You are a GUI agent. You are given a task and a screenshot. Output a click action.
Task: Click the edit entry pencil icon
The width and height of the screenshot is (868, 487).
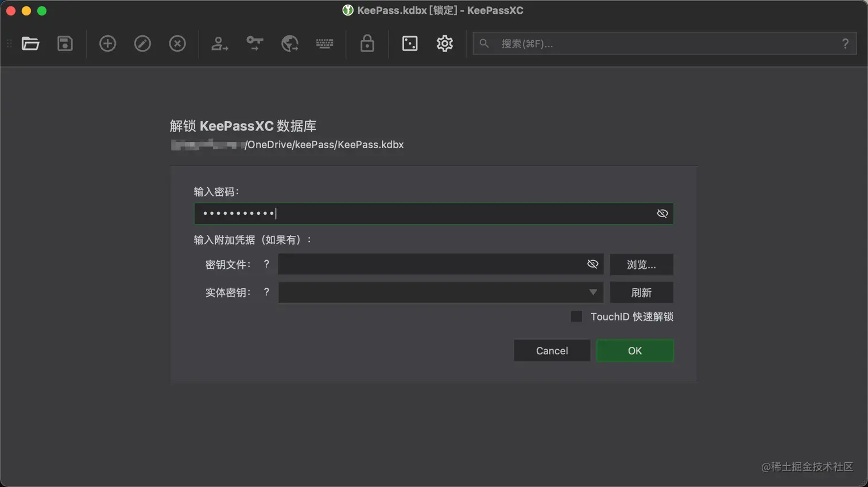(142, 44)
